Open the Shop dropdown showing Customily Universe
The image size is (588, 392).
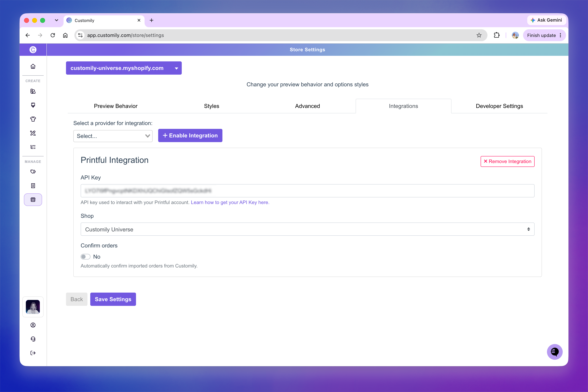click(307, 229)
